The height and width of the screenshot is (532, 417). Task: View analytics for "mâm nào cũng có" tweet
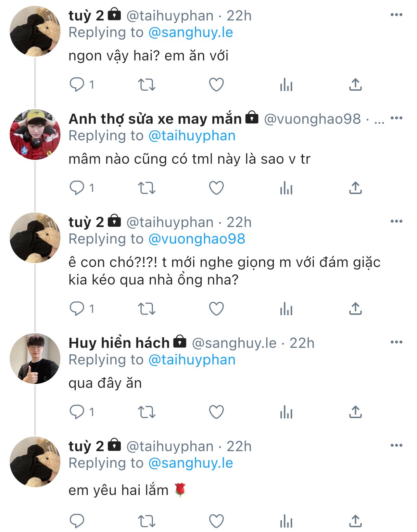(286, 188)
